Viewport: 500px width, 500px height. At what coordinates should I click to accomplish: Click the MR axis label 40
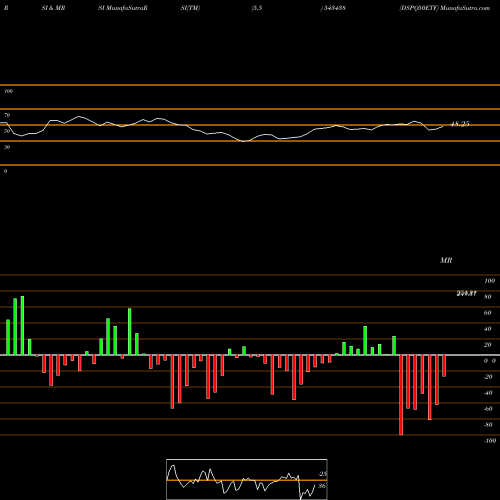click(x=488, y=329)
